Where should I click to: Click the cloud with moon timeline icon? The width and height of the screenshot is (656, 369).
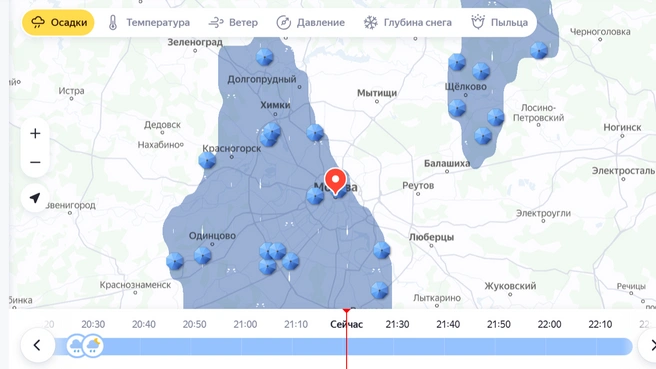[x=93, y=346]
